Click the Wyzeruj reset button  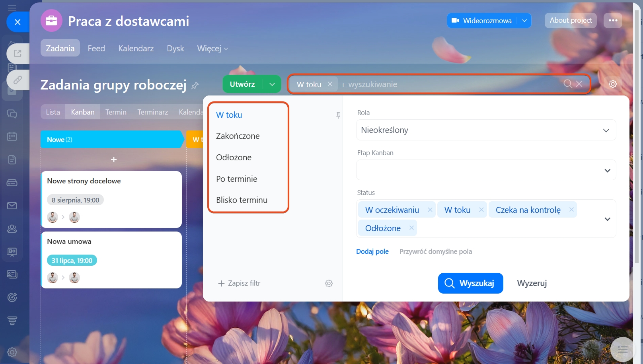532,283
